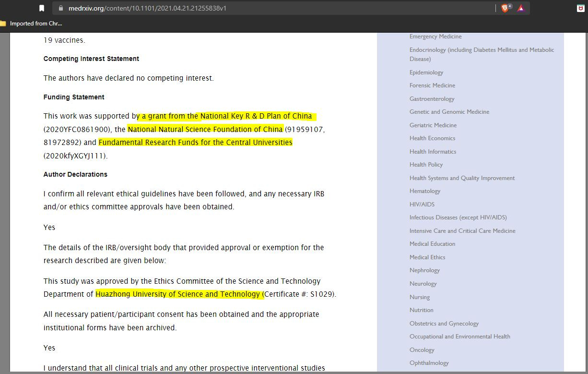
Task: Open the Health Policy link
Action: click(426, 165)
